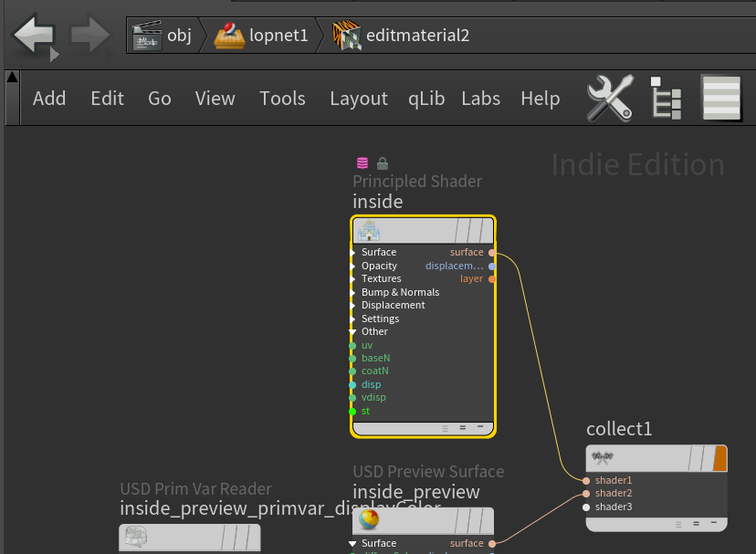
Task: Collapse the Surface group on inside_preview node
Action: tap(352, 544)
